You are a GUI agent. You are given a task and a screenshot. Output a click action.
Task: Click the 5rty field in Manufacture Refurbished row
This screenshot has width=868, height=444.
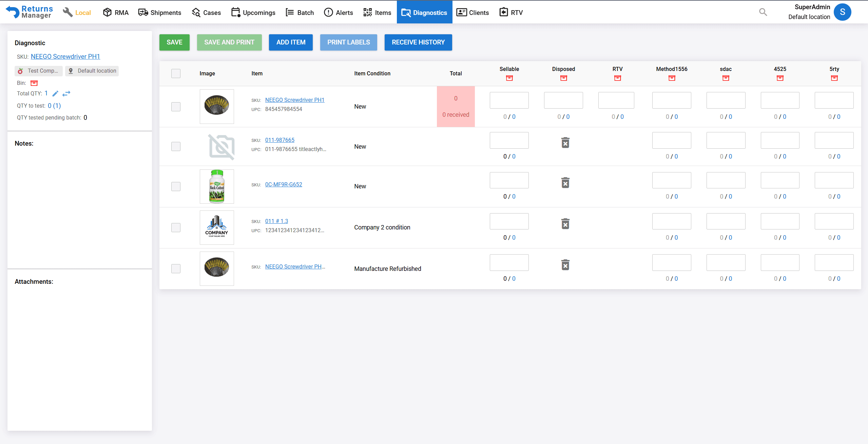point(834,263)
